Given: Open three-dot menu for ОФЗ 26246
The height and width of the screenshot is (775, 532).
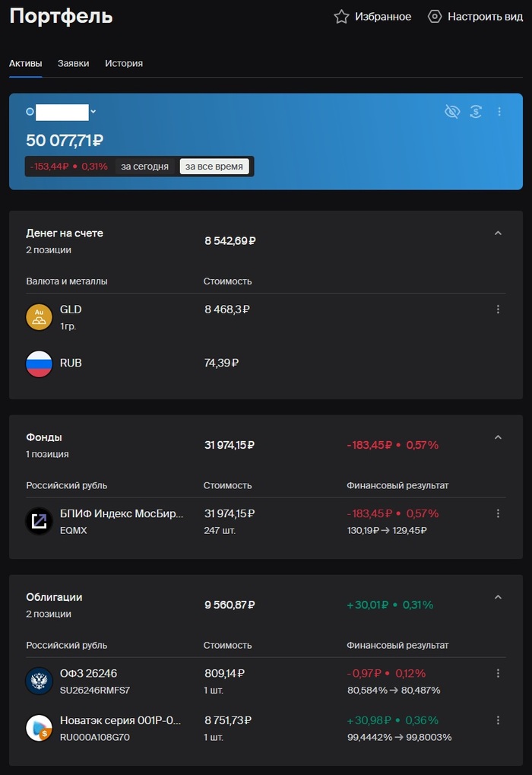Looking at the screenshot, I should click(x=499, y=673).
